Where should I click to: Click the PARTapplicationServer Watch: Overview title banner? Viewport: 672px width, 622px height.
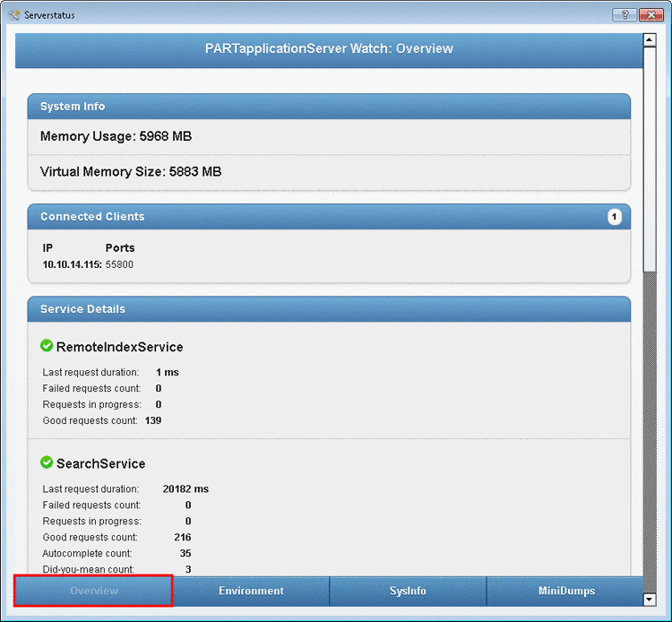click(329, 49)
